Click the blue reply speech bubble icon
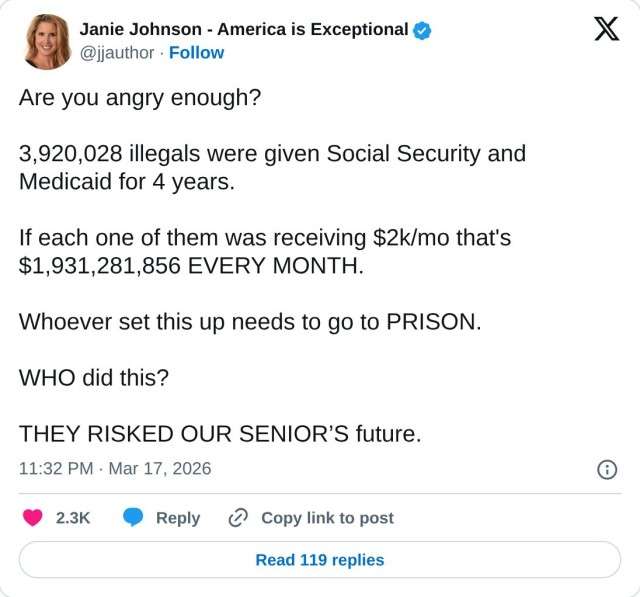Screen dimensions: 640x597 pos(134,518)
